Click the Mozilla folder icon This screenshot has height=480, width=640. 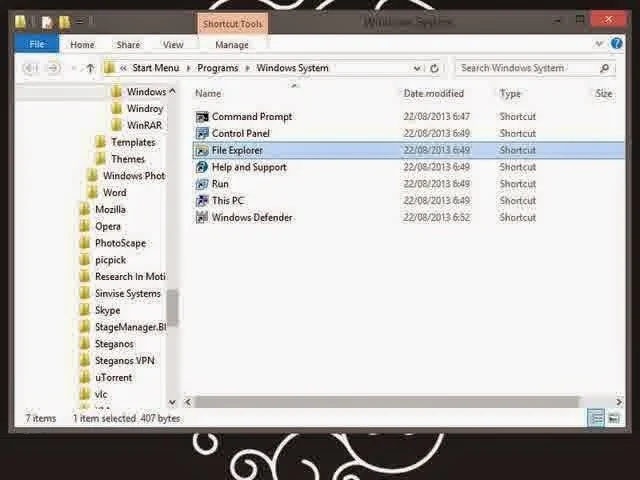click(x=84, y=209)
